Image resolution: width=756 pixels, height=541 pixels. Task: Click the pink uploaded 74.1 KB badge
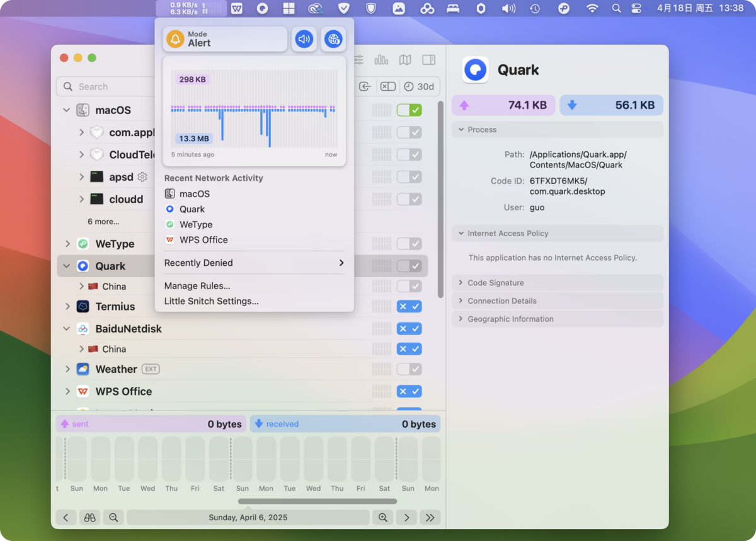coord(503,105)
